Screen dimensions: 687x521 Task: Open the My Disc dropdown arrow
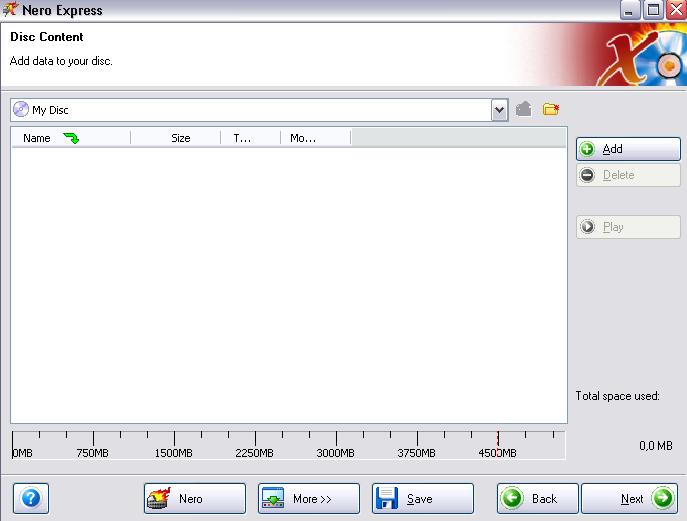click(x=499, y=110)
